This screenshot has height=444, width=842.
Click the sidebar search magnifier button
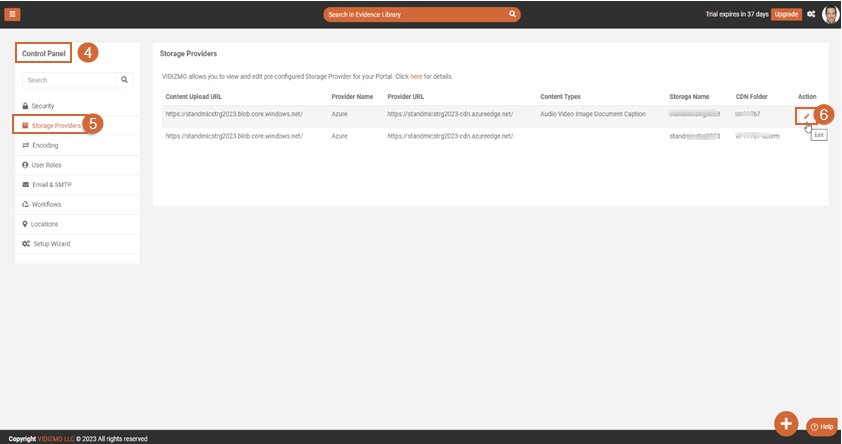pyautogui.click(x=125, y=80)
